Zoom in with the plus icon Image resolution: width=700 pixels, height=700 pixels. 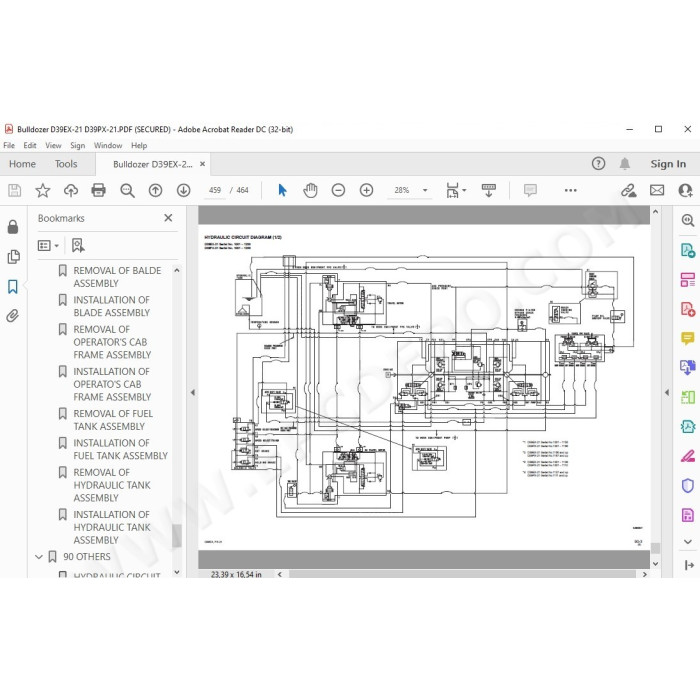367,190
